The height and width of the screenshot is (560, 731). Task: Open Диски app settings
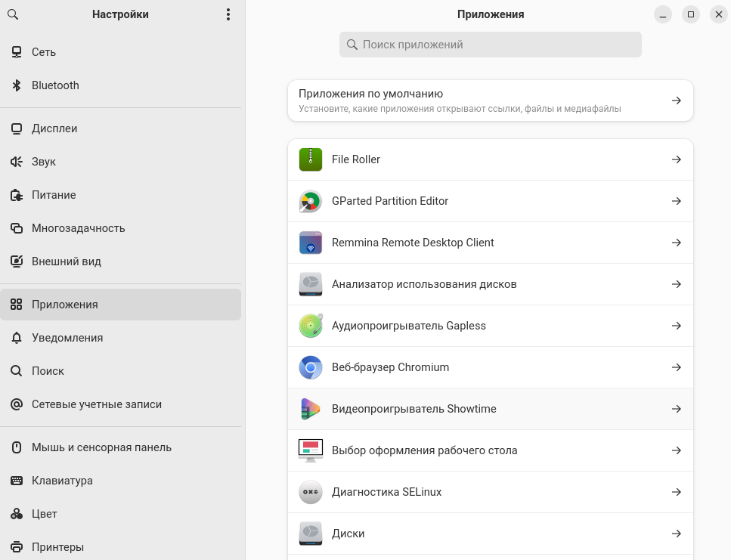[491, 534]
